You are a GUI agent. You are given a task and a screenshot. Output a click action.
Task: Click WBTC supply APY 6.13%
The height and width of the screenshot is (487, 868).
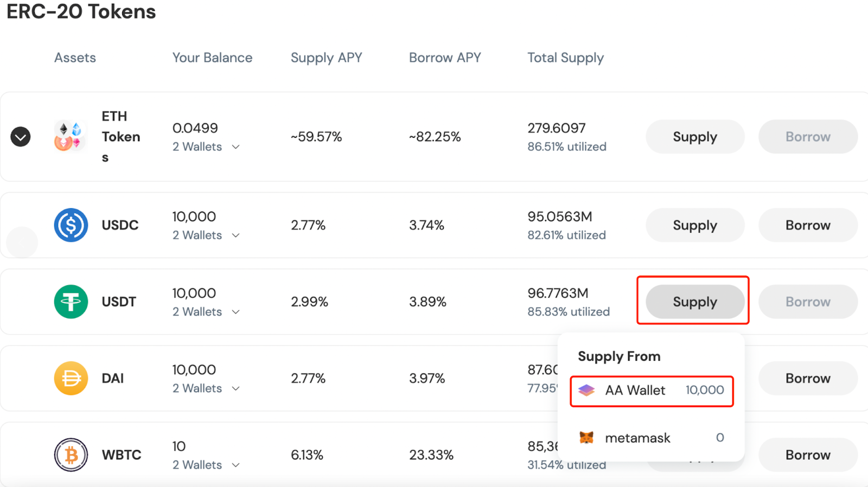[x=307, y=454]
